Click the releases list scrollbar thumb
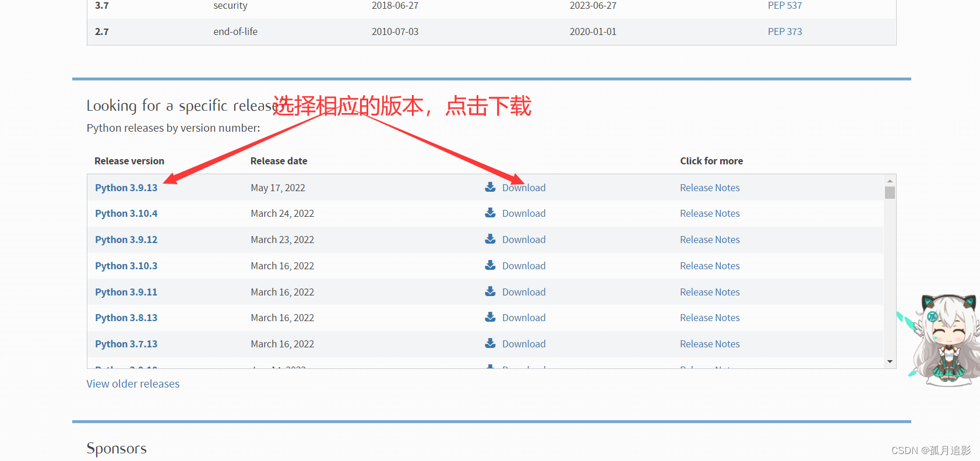 point(890,193)
